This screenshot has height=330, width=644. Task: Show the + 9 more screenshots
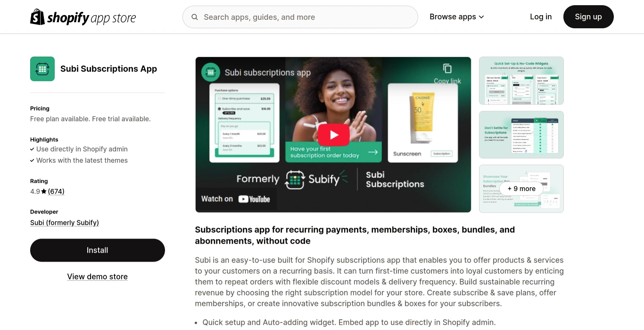point(521,189)
